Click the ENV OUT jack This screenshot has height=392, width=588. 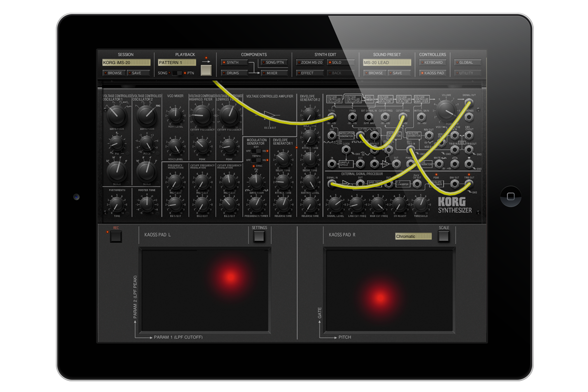454,184
